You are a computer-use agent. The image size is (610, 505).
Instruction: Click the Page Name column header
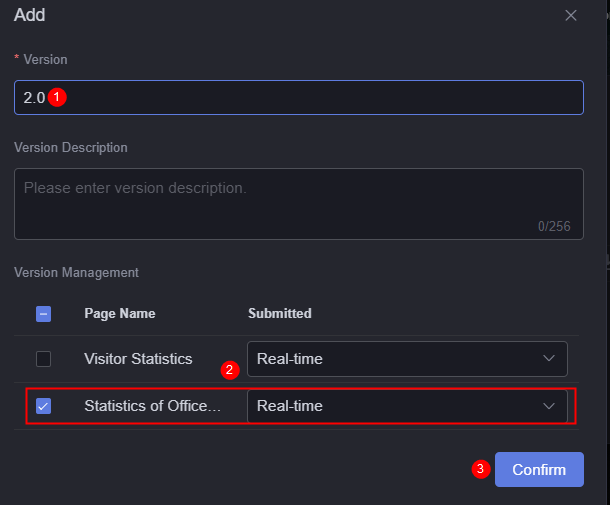pos(120,314)
